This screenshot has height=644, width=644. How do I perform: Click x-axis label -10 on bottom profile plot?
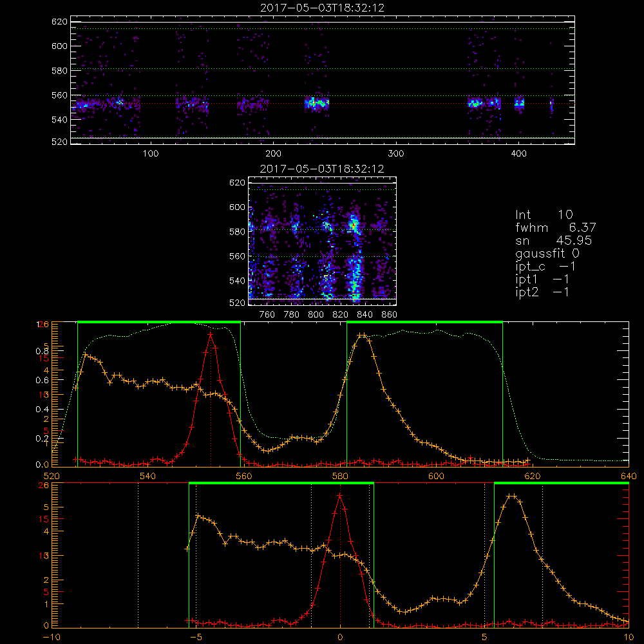[x=52, y=638]
